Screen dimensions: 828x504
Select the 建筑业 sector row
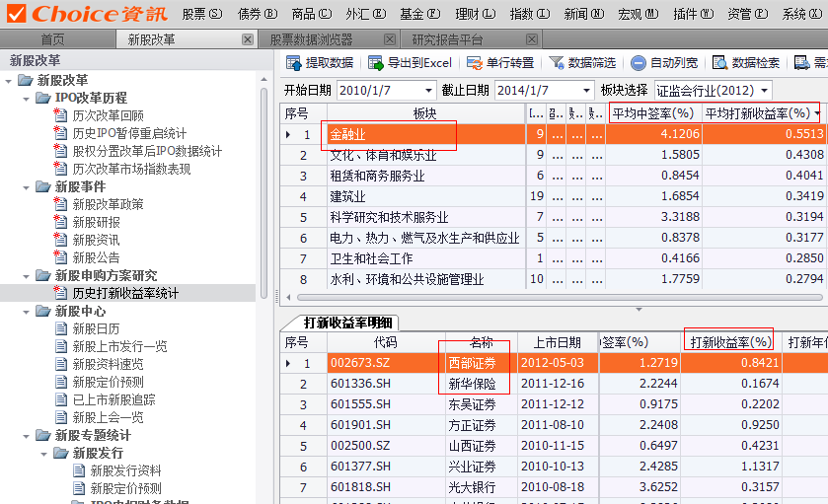(x=552, y=196)
